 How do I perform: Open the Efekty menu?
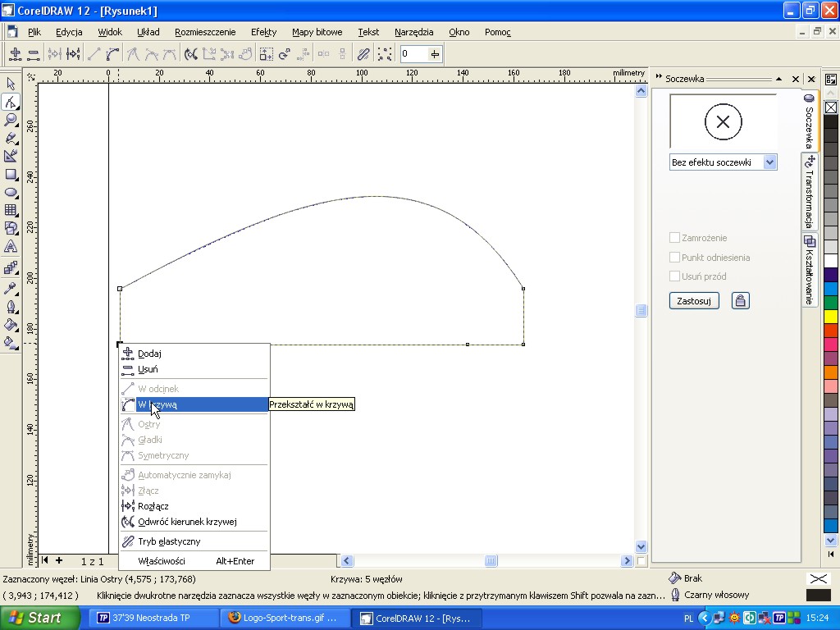click(x=263, y=32)
